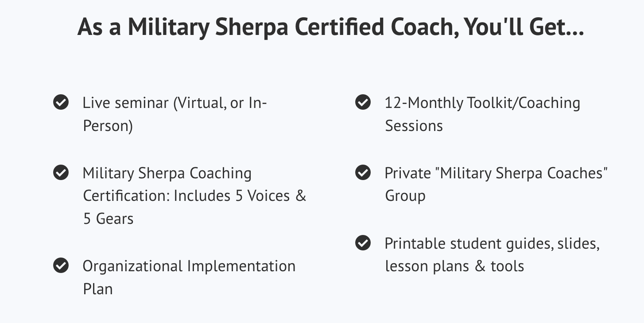Click the 'Live seminar (Virtual, or In-' text line

pos(175,103)
